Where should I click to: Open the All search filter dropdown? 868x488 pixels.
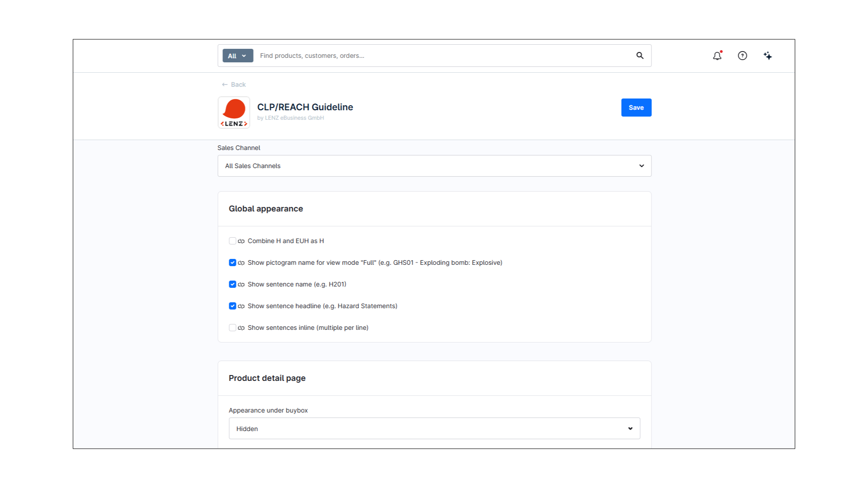tap(237, 56)
